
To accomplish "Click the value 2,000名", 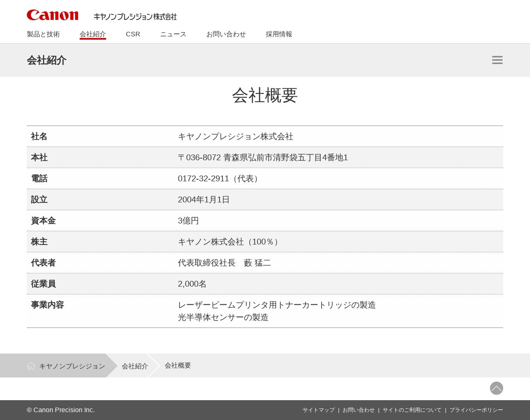I will [192, 284].
